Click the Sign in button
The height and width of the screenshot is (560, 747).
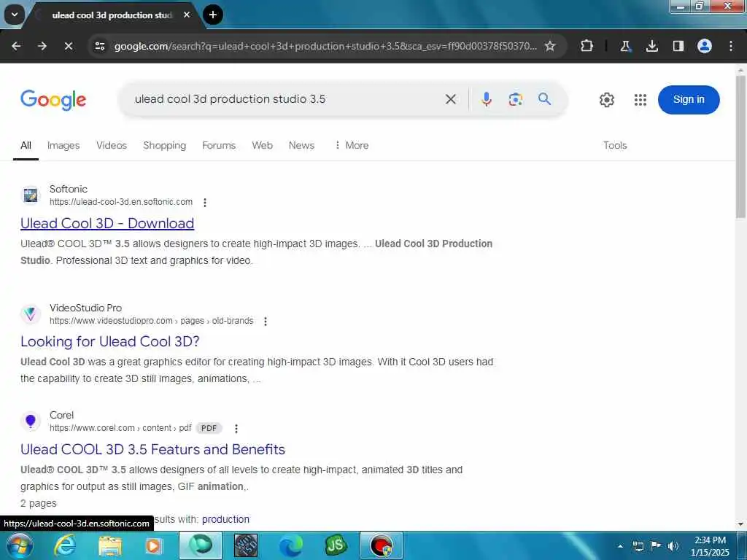coord(689,99)
